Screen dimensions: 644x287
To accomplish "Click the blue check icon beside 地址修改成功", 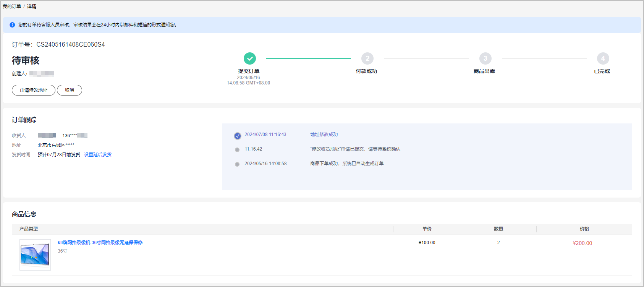I will 237,136.
